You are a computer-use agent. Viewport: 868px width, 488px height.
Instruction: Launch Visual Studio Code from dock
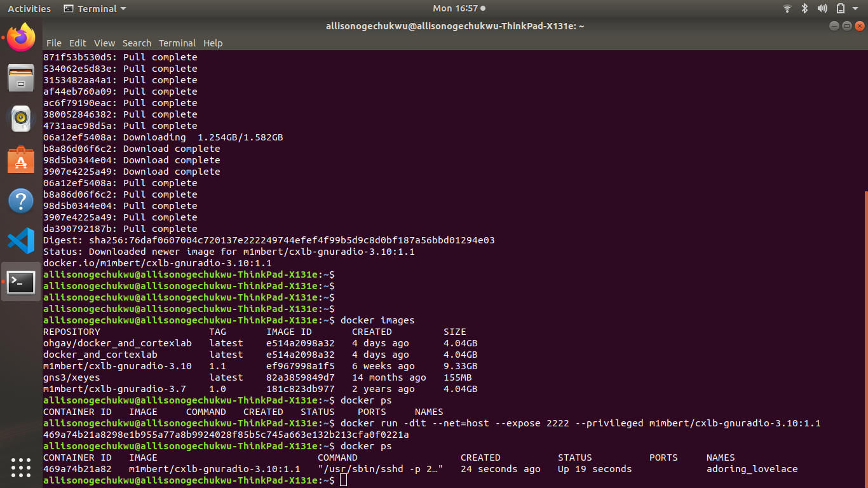(x=21, y=241)
